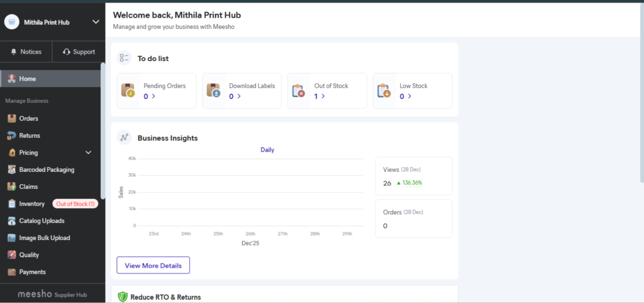Click the Inventory clipboard icon

pos(11,203)
